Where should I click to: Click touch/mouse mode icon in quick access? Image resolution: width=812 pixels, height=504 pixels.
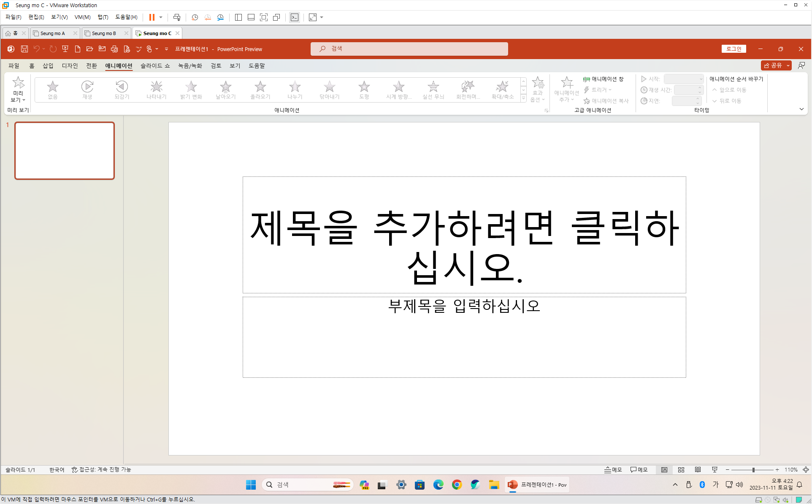[x=149, y=49]
